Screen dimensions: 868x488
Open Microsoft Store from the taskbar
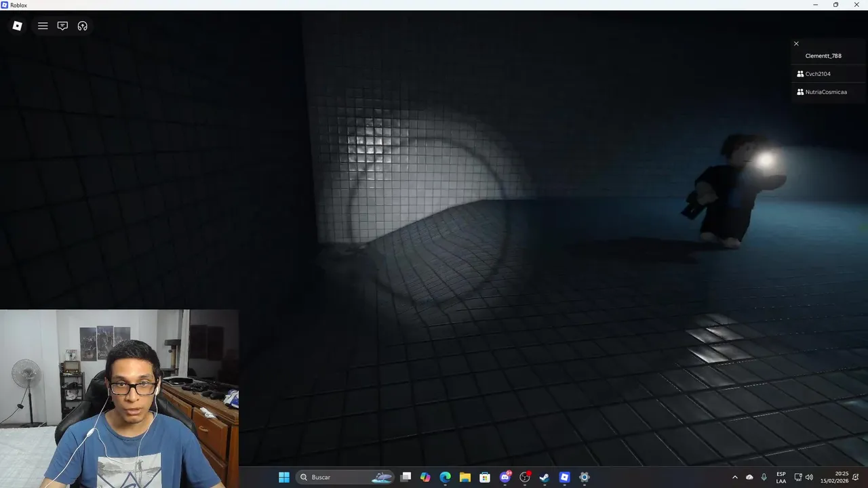tap(485, 477)
